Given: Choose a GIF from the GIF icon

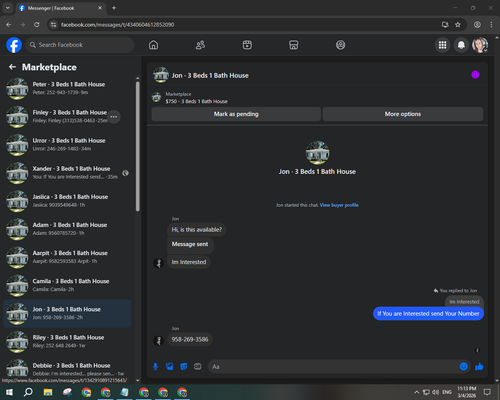Looking at the screenshot, I should tap(197, 367).
